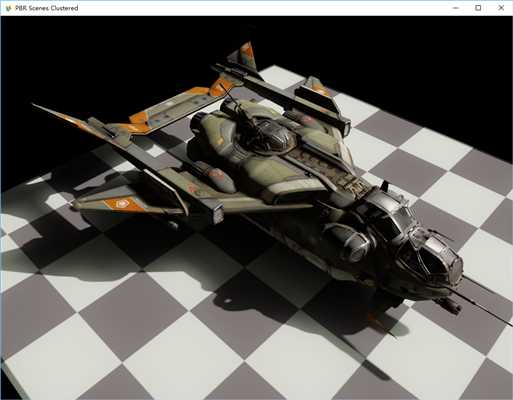
Task: Minimize the PBR Scenes Clustered window
Action: (456, 8)
